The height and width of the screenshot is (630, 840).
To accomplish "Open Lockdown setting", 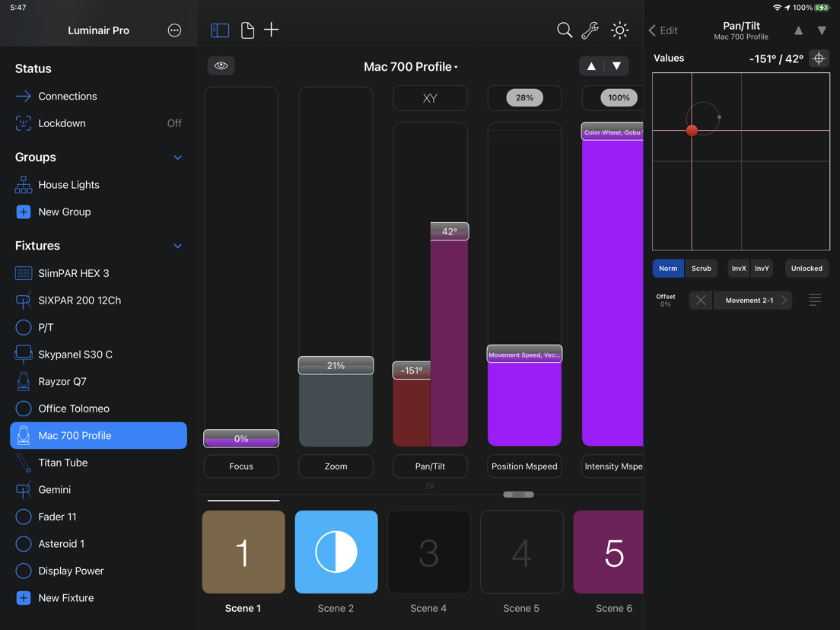I will 99,123.
